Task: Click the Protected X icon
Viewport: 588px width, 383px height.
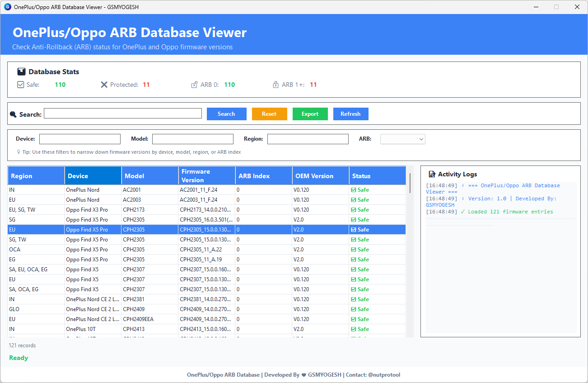Action: coord(104,85)
